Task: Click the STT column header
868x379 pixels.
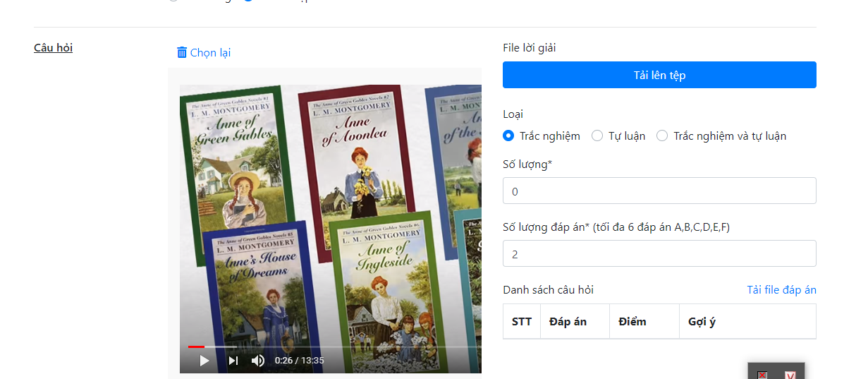Action: 522,321
